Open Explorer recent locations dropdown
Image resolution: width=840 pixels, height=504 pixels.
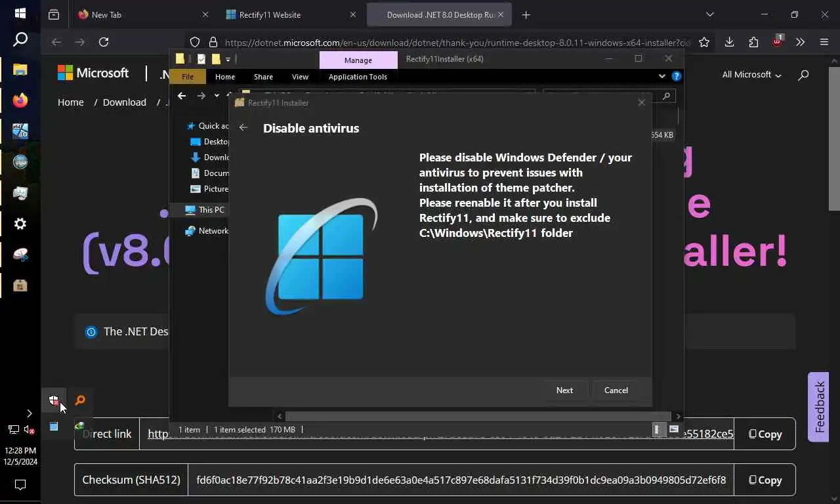pyautogui.click(x=217, y=96)
